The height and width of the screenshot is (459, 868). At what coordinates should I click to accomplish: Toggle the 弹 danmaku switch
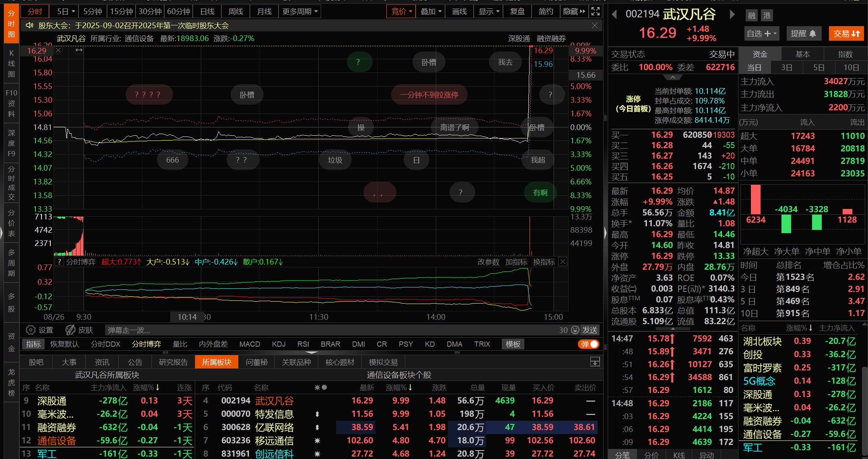(x=589, y=344)
